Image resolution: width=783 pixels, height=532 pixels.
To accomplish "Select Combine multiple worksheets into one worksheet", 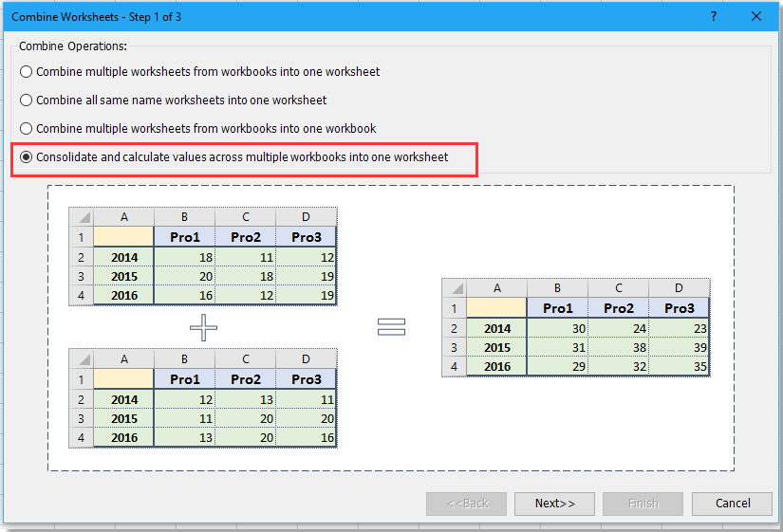I will point(27,71).
